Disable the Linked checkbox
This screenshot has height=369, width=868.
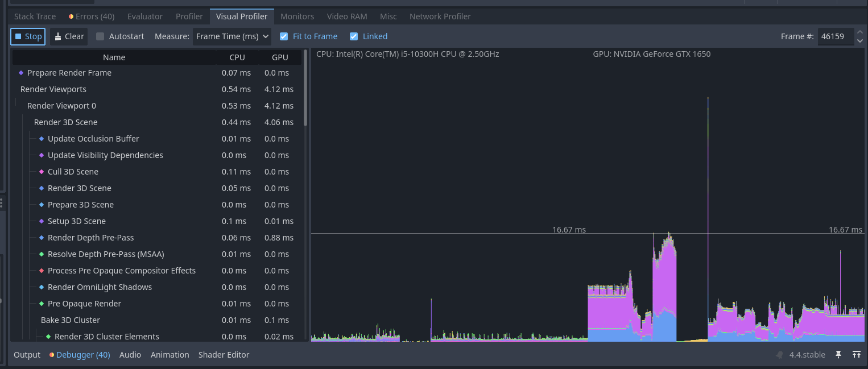coord(354,36)
